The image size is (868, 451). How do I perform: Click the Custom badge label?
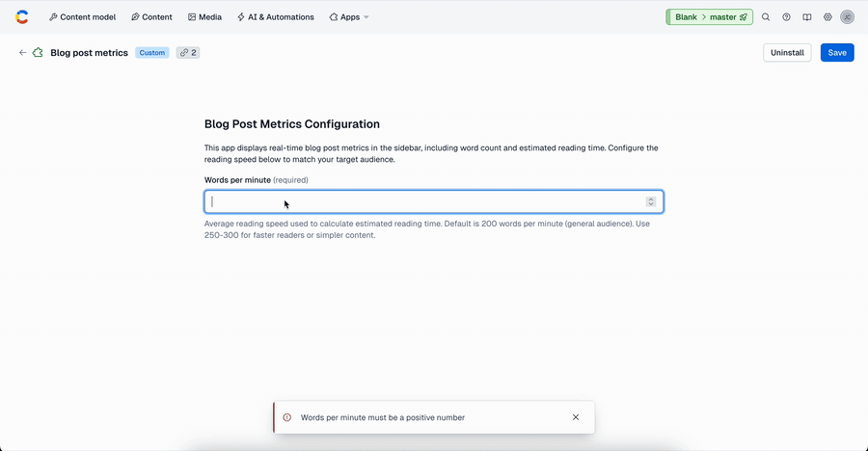point(152,53)
